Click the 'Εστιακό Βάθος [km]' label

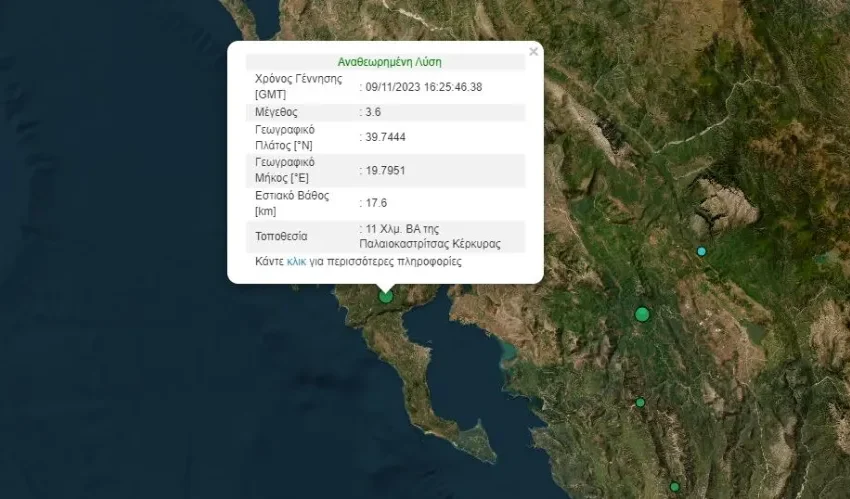point(292,203)
